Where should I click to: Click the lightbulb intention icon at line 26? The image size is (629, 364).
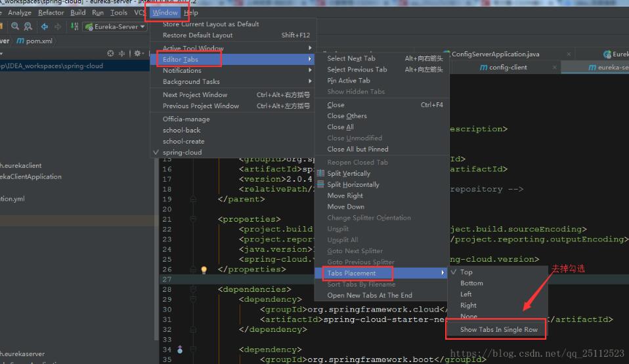(204, 270)
